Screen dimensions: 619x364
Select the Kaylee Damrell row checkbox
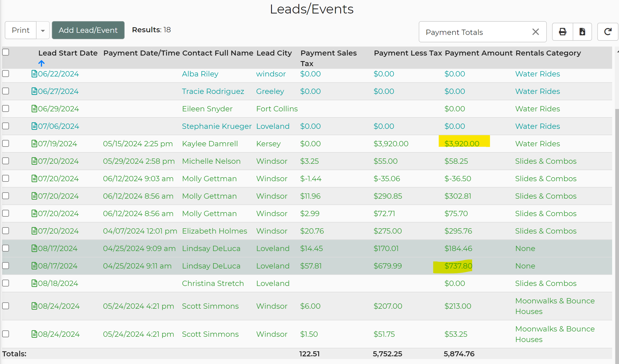[x=6, y=143]
